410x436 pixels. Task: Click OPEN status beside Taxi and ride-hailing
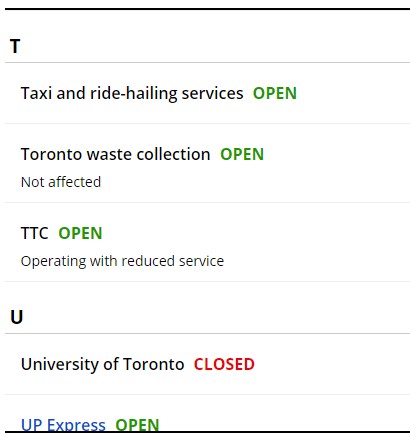click(x=275, y=93)
